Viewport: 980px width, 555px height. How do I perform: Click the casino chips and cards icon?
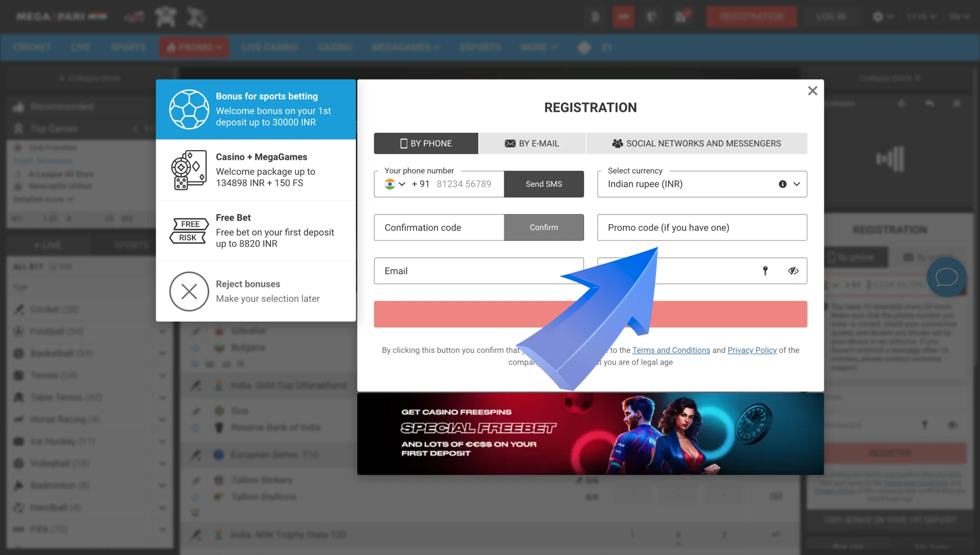coord(189,170)
